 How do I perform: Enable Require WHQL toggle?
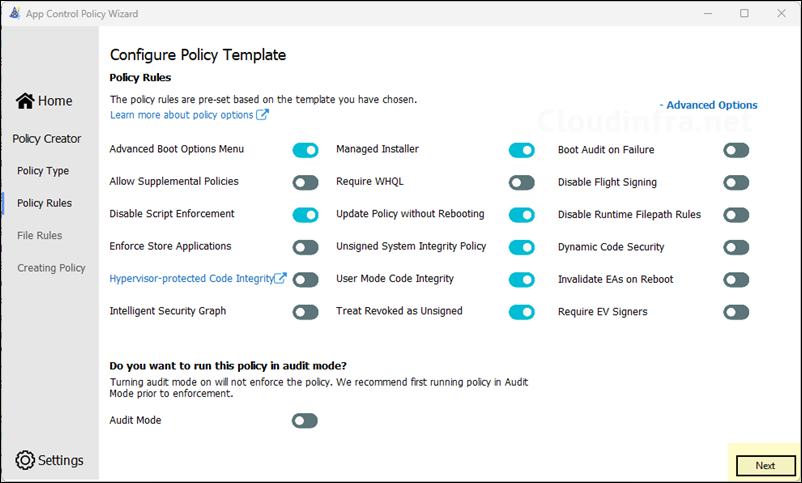pos(521,182)
